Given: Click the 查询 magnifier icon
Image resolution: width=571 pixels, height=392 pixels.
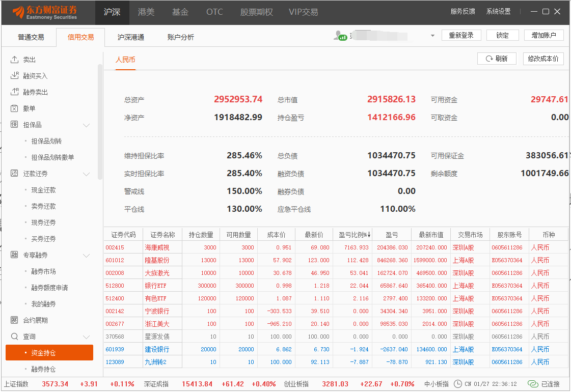Looking at the screenshot, I should [x=15, y=337].
